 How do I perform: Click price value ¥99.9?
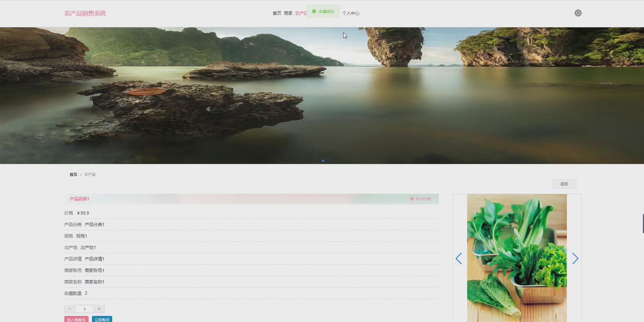[83, 213]
